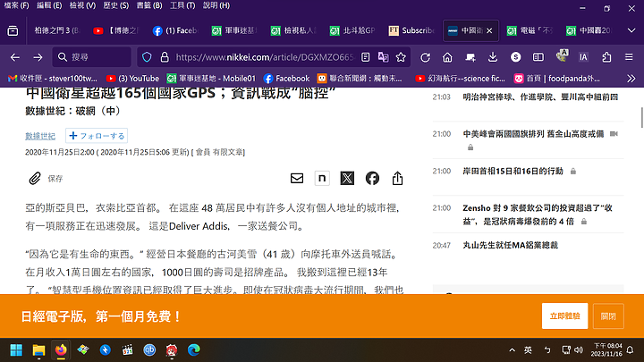
Task: Open the volume speaker tray icon
Action: [579, 350]
